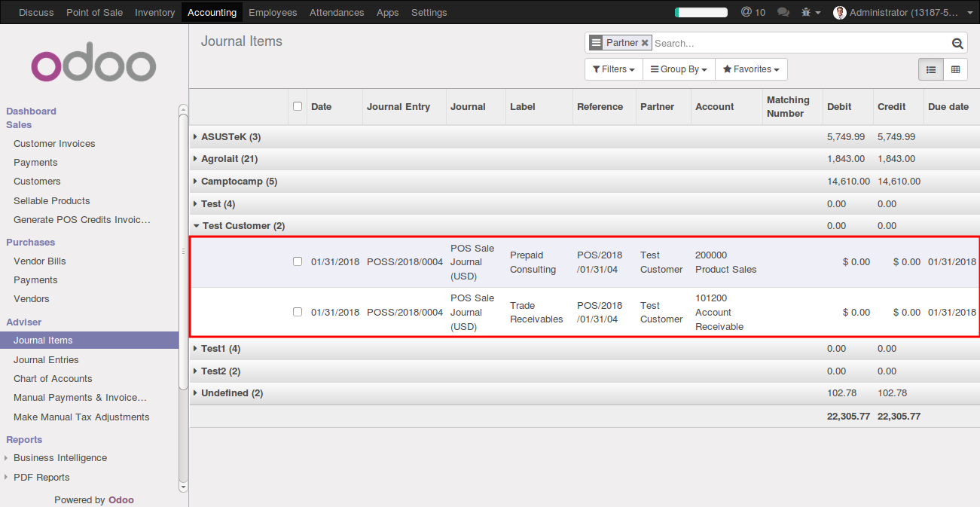
Task: Click Make Manual Tax Adjustments link
Action: click(x=81, y=417)
